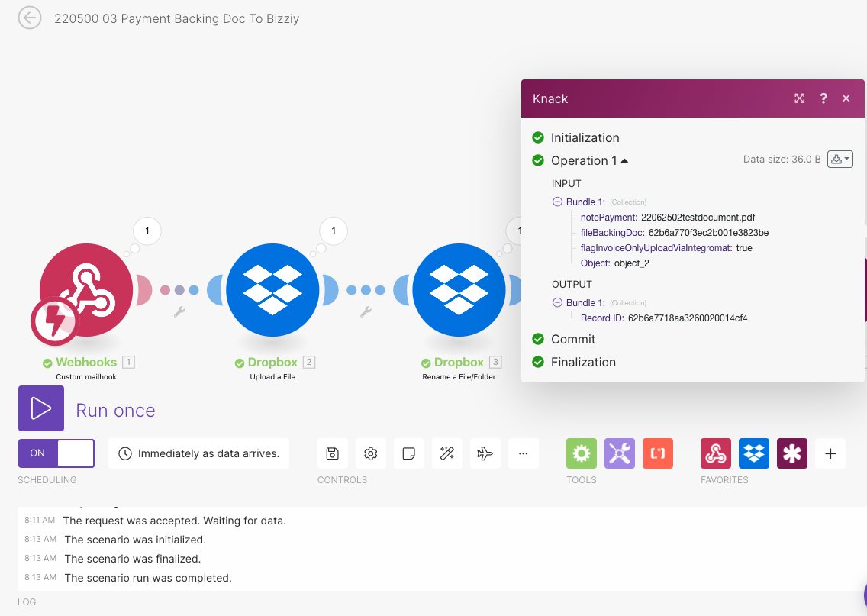
Task: Open the download output bundles dropdown
Action: coord(840,160)
